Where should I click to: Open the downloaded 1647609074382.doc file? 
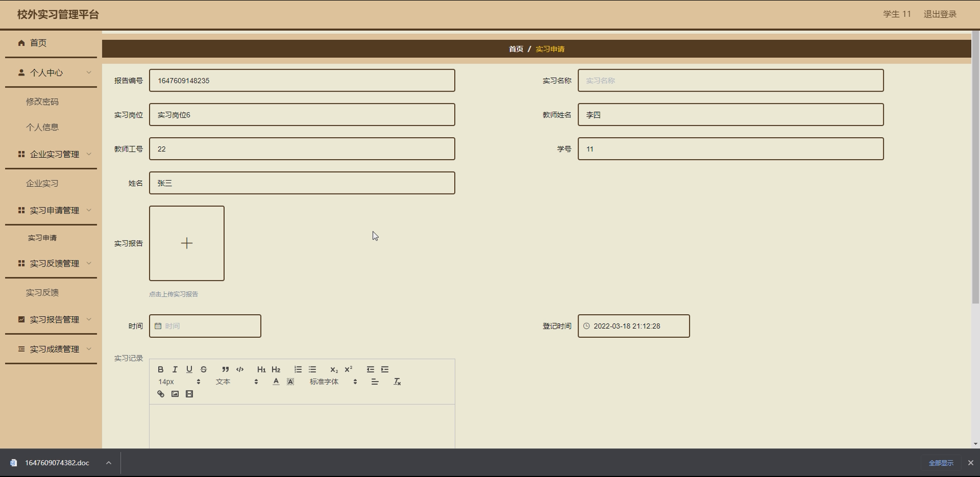tap(56, 463)
